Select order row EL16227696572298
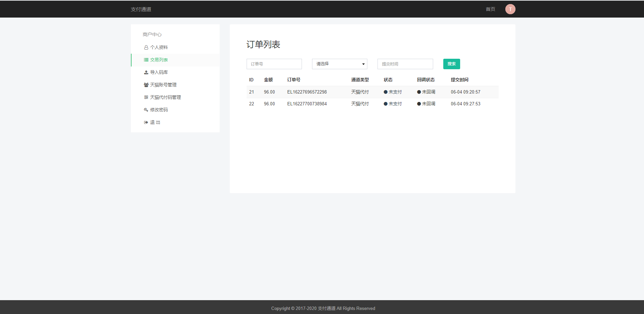Viewport: 644px width, 314px height. point(307,92)
